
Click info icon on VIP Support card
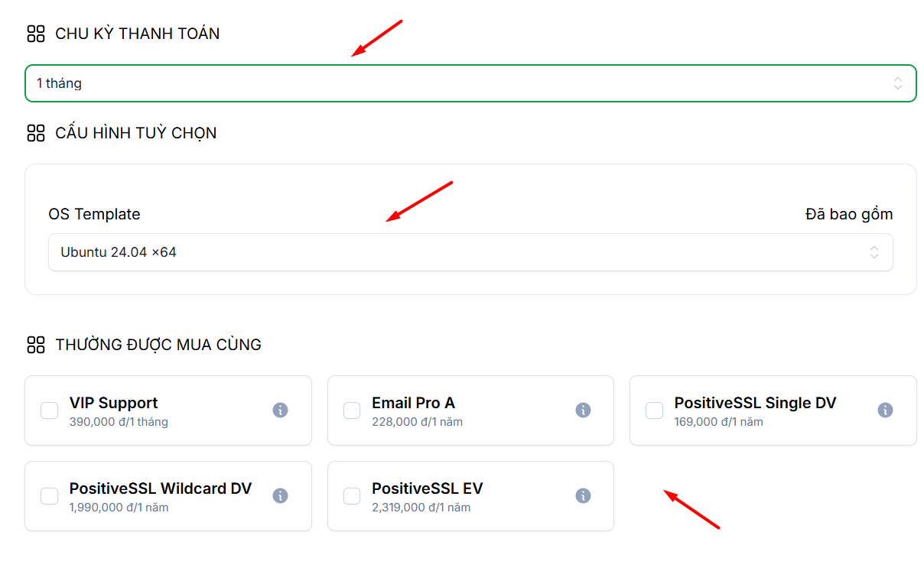[x=280, y=410]
